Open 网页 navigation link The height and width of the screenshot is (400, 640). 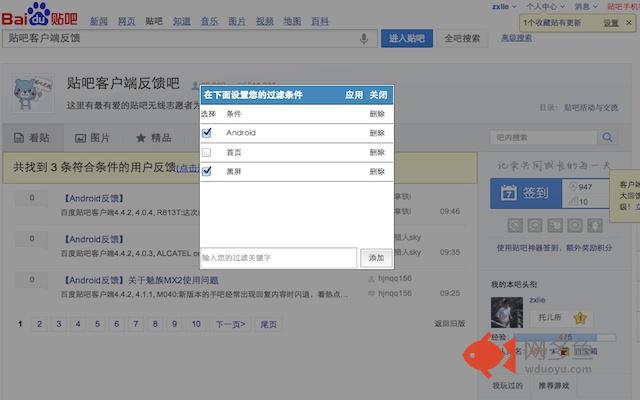click(x=126, y=21)
